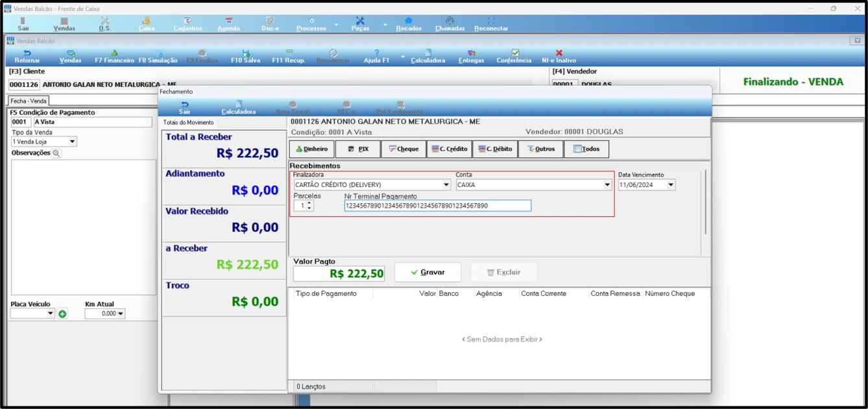Image resolution: width=868 pixels, height=409 pixels.
Task: Click the Banco column header
Action: 448,293
